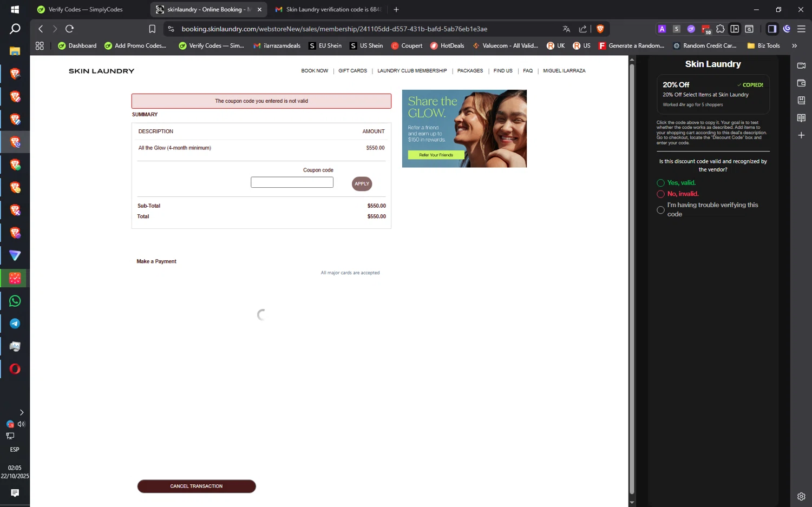This screenshot has height=507, width=812.
Task: Switch to Verify Codes — SimplyCodes tab
Action: coord(86,9)
